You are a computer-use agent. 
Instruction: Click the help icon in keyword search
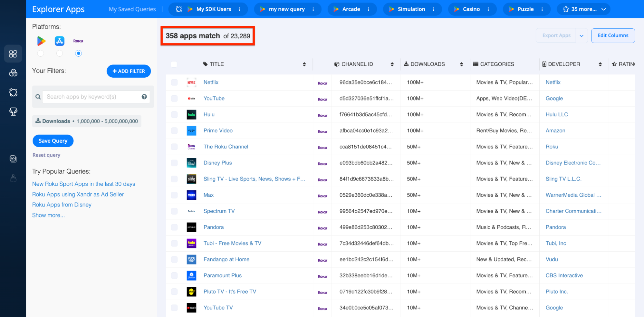coord(144,97)
